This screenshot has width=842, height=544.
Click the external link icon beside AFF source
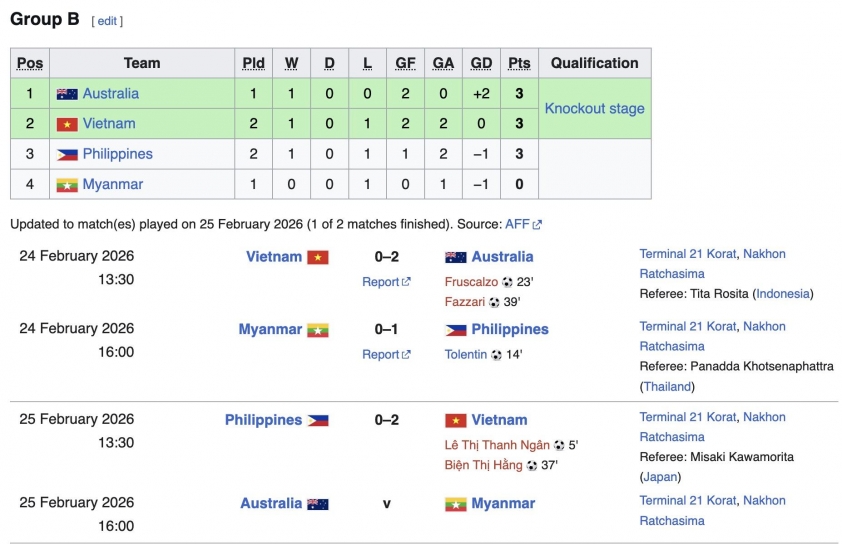click(538, 225)
